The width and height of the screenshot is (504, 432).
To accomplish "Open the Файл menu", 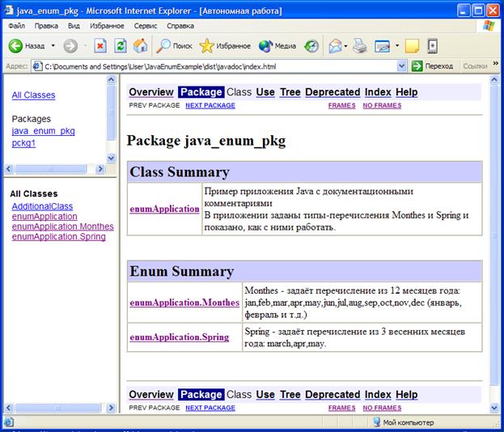I will pos(16,26).
